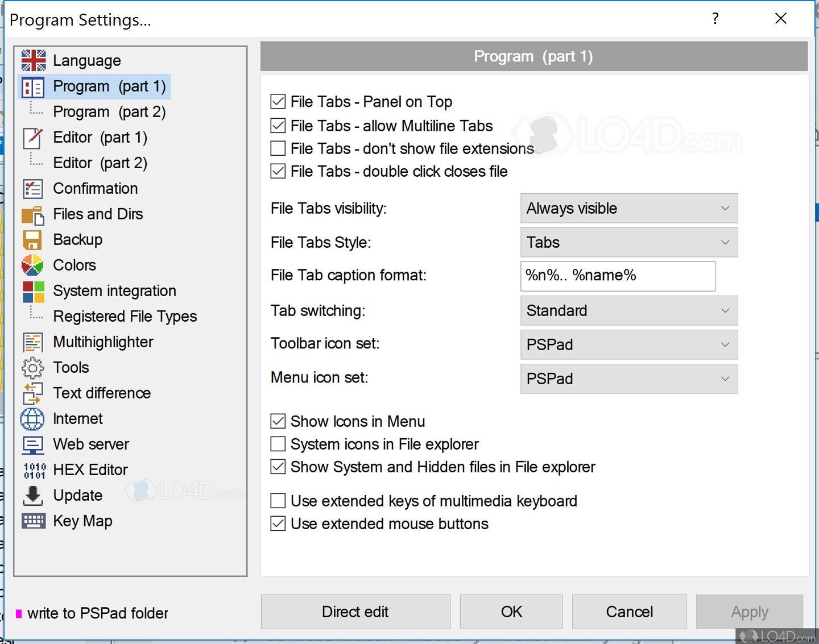This screenshot has width=819, height=644.
Task: Open Tools settings via the gear icon
Action: (x=33, y=367)
